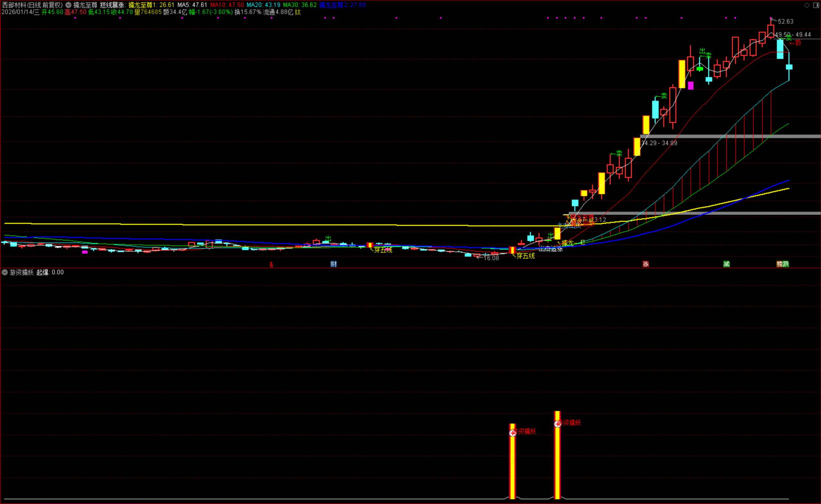The width and height of the screenshot is (821, 504).
Task: Toggle the side panel icon at top right
Action: [x=816, y=5]
